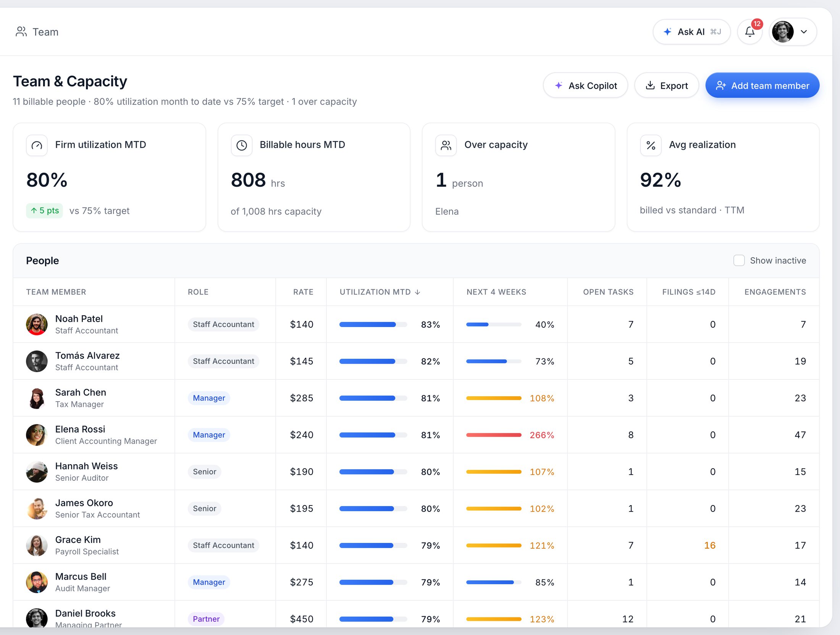Image resolution: width=840 pixels, height=635 pixels.
Task: Click Marcus Bell's 85% next weeks value
Action: pyautogui.click(x=544, y=582)
